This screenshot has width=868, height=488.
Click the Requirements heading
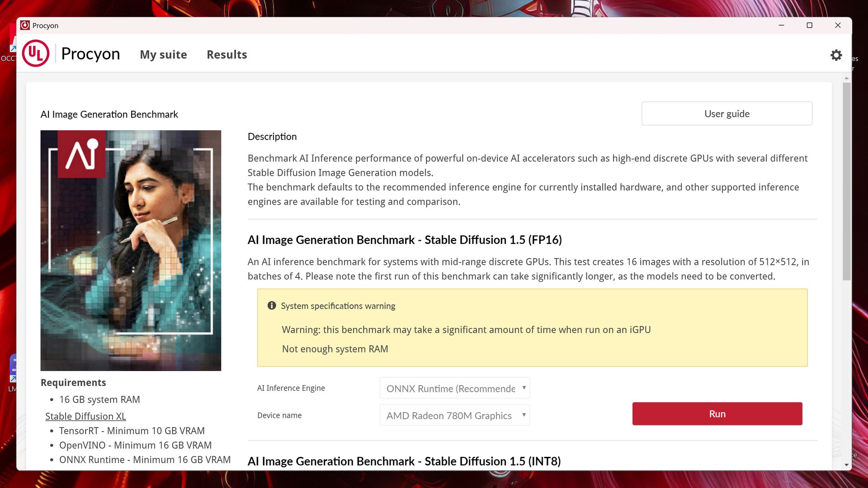click(73, 383)
